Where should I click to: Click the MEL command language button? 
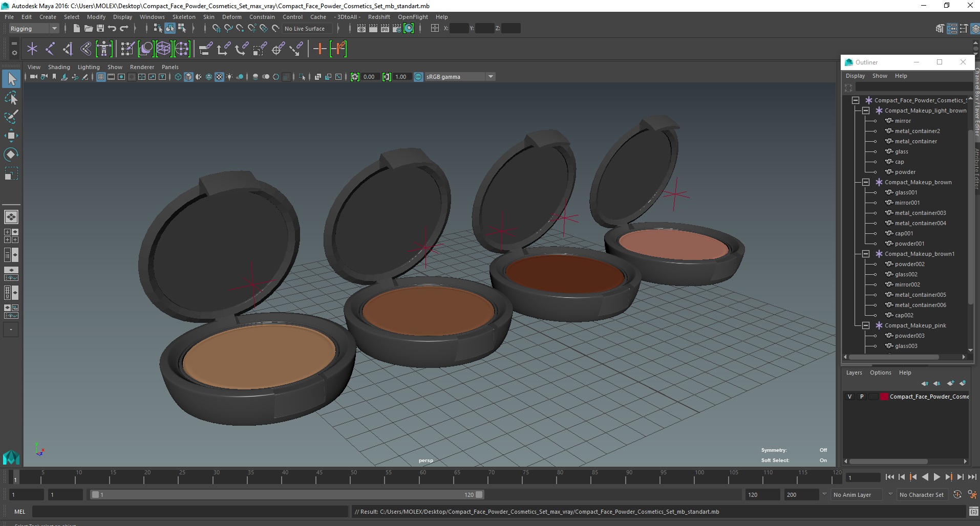coord(19,512)
